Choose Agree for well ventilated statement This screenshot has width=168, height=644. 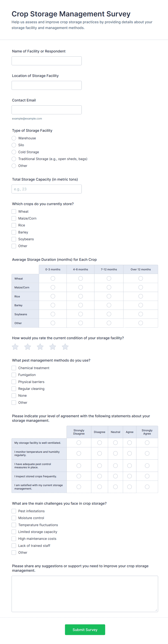pos(130,443)
